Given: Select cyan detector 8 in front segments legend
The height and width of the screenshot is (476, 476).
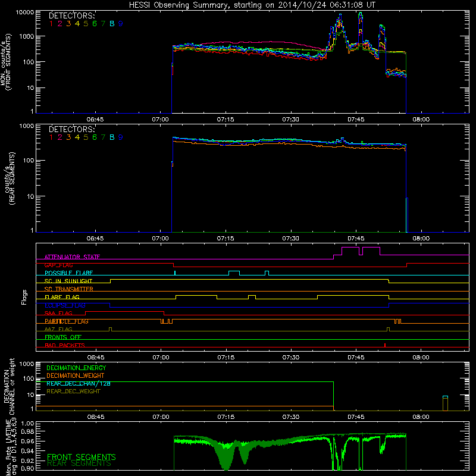Looking at the screenshot, I should point(112,24).
